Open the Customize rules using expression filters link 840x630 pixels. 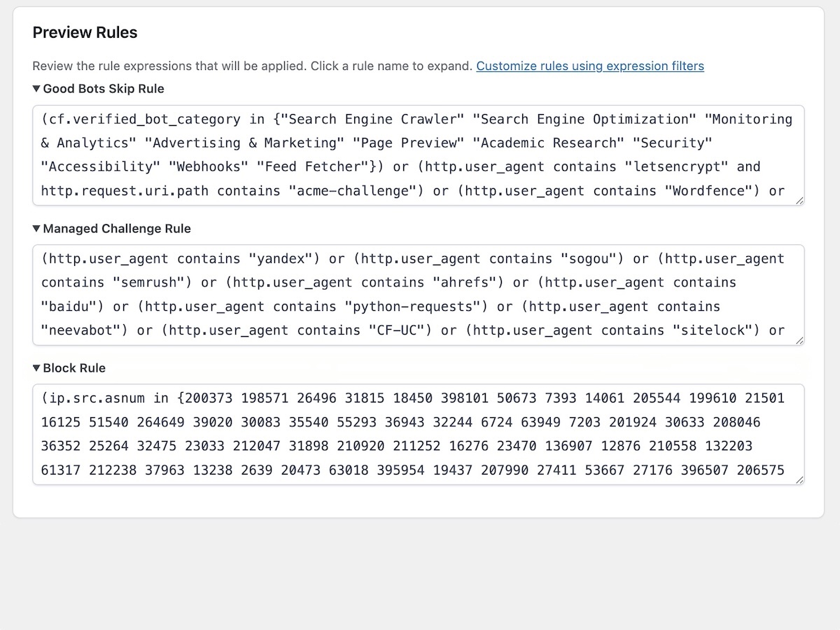590,66
